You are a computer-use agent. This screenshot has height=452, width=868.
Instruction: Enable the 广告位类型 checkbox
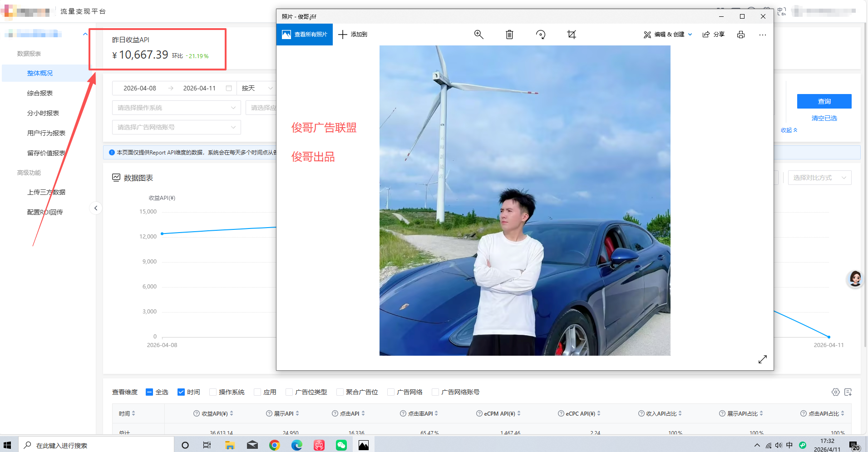(289, 392)
